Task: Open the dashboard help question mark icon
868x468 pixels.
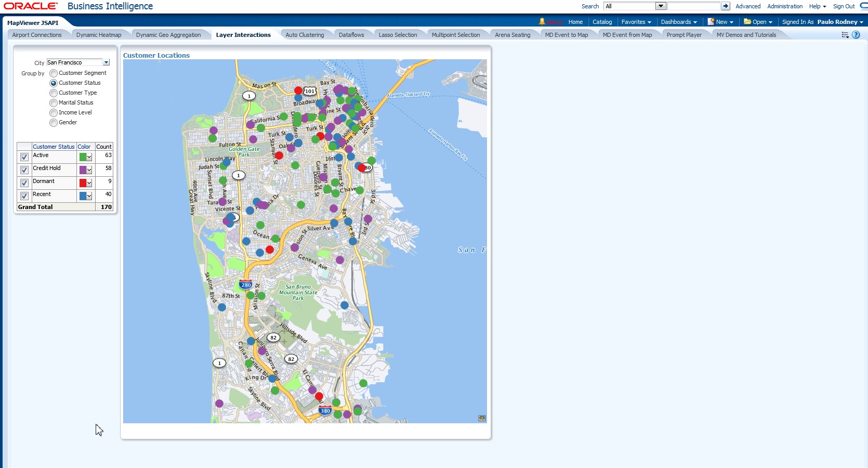Action: coord(856,35)
